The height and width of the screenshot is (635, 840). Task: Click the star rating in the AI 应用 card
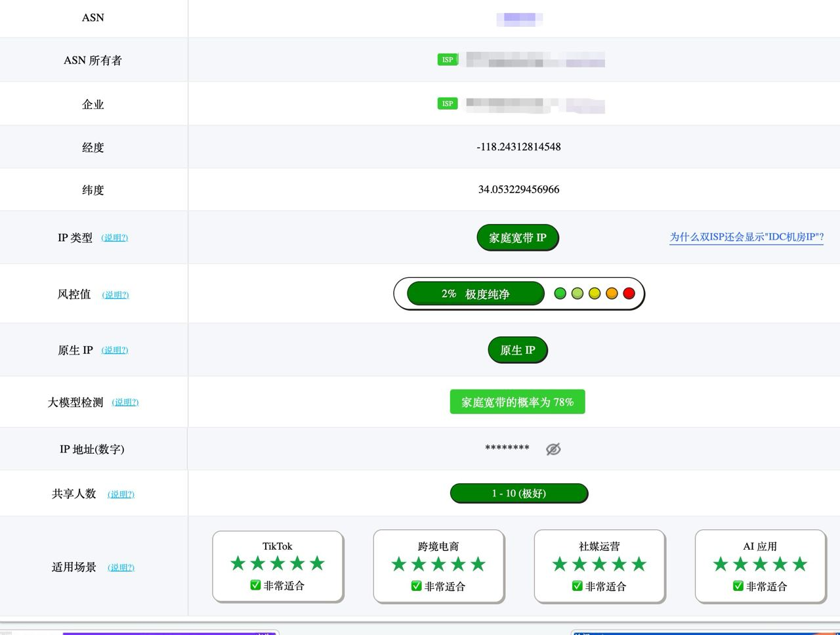[x=760, y=564]
